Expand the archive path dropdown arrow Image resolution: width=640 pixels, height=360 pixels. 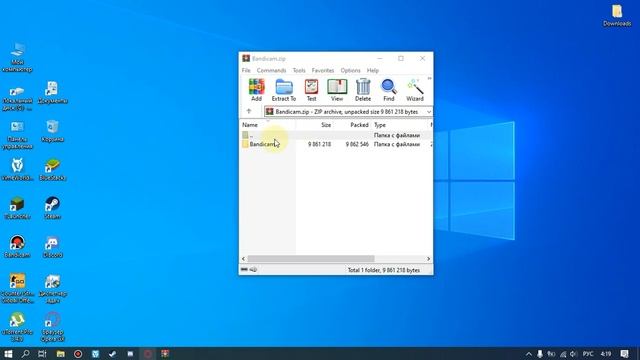[429, 111]
